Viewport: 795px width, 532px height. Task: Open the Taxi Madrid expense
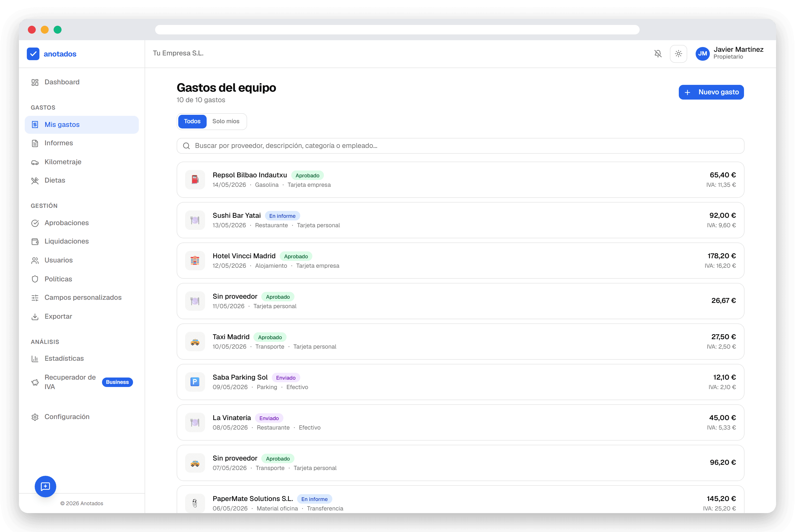click(x=460, y=342)
